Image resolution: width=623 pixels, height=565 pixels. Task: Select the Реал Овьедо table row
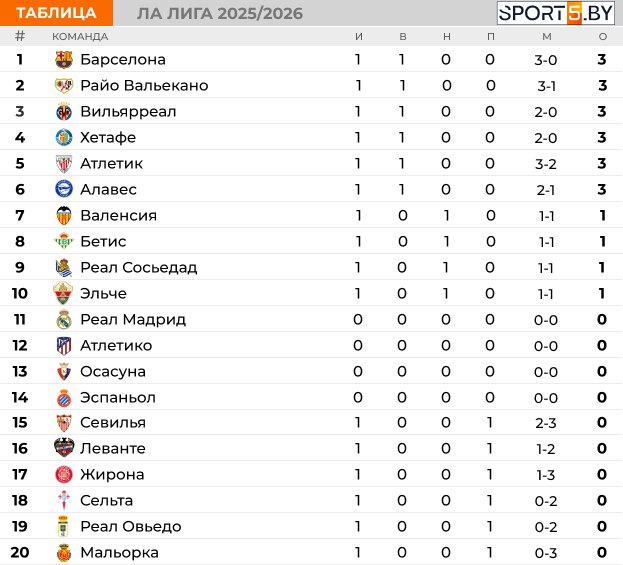312,526
